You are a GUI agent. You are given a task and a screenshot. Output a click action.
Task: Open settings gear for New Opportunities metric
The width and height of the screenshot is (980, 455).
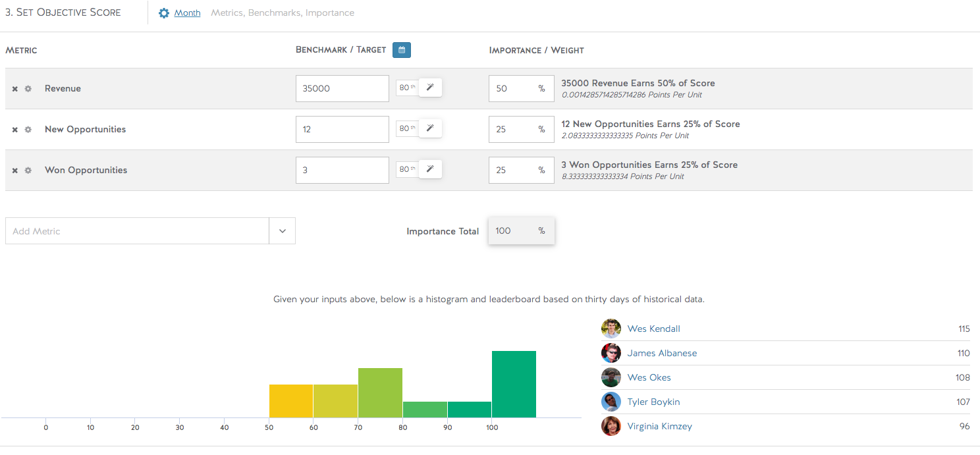click(x=28, y=130)
